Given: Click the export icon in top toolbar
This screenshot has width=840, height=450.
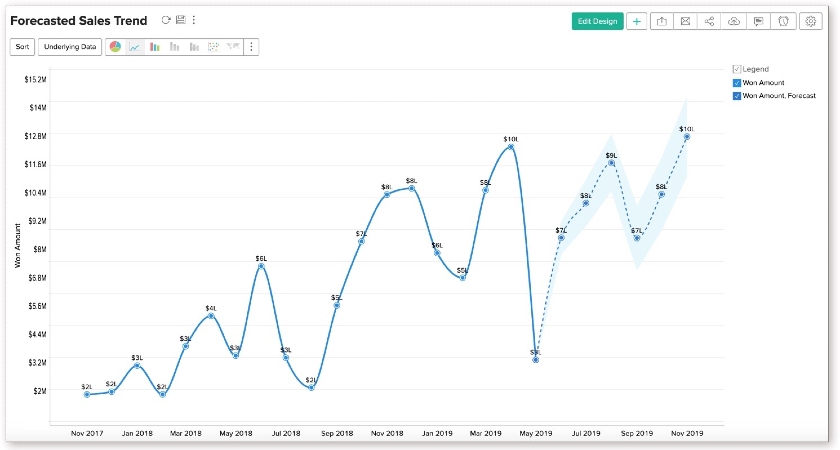Looking at the screenshot, I should point(662,21).
